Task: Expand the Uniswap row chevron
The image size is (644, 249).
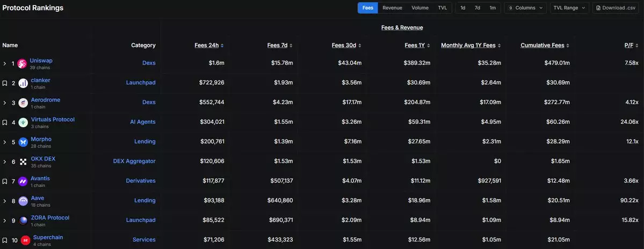Action: pyautogui.click(x=5, y=64)
